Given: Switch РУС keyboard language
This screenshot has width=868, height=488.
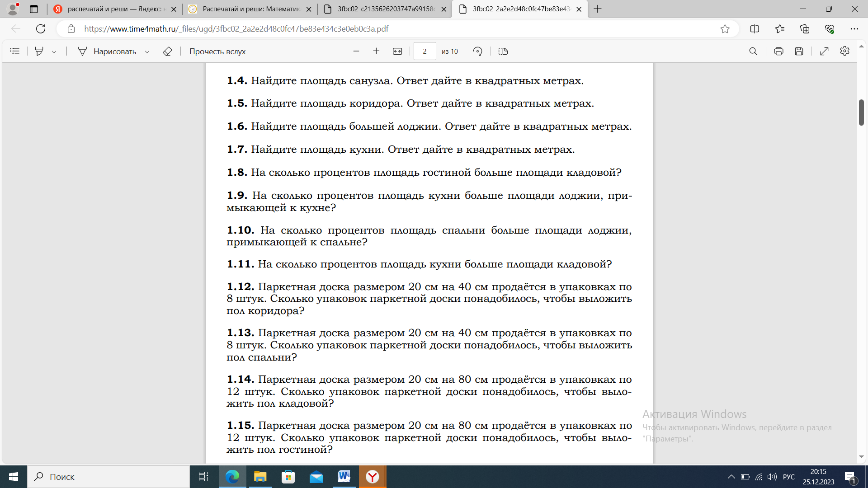Looking at the screenshot, I should point(789,477).
